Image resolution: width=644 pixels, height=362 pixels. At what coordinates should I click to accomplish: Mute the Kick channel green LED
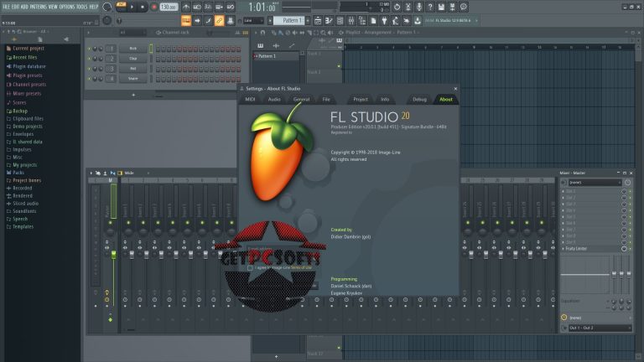(x=89, y=49)
